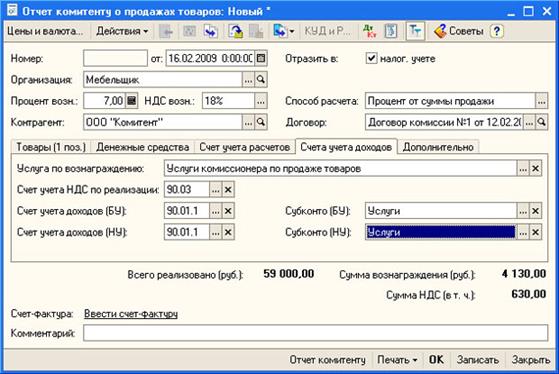This screenshot has height=374, width=559.
Task: Click the grayed-out arrow toolbar icon
Action: click(166, 31)
